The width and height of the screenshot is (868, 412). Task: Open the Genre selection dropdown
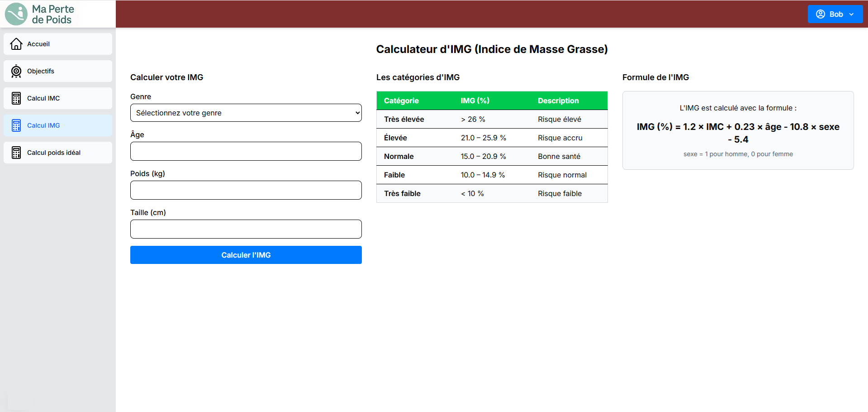tap(246, 113)
